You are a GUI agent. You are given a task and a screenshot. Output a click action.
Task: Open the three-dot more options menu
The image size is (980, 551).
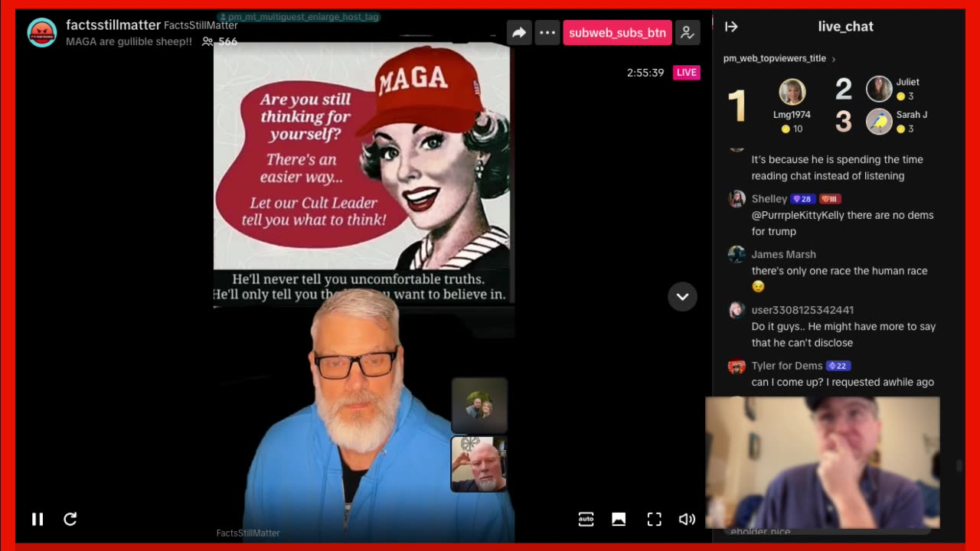click(547, 33)
